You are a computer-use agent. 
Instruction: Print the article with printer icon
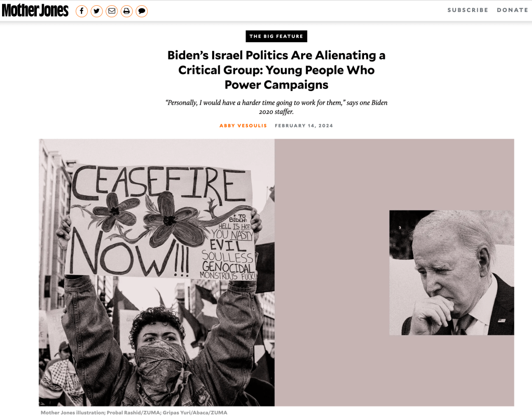pos(126,11)
